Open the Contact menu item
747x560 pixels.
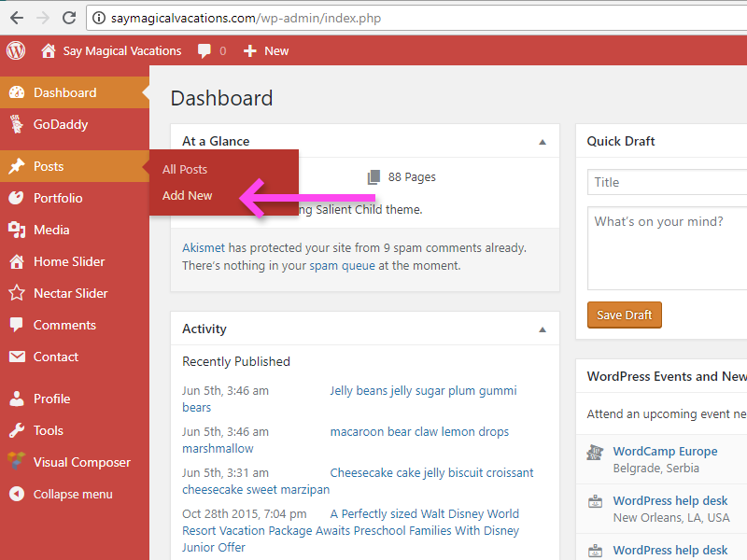pyautogui.click(x=75, y=357)
